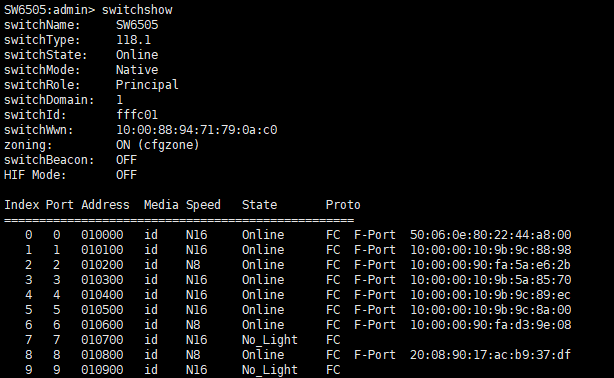Click the zoning status ON (cfgzone)
This screenshot has width=614, height=378.
(x=158, y=145)
